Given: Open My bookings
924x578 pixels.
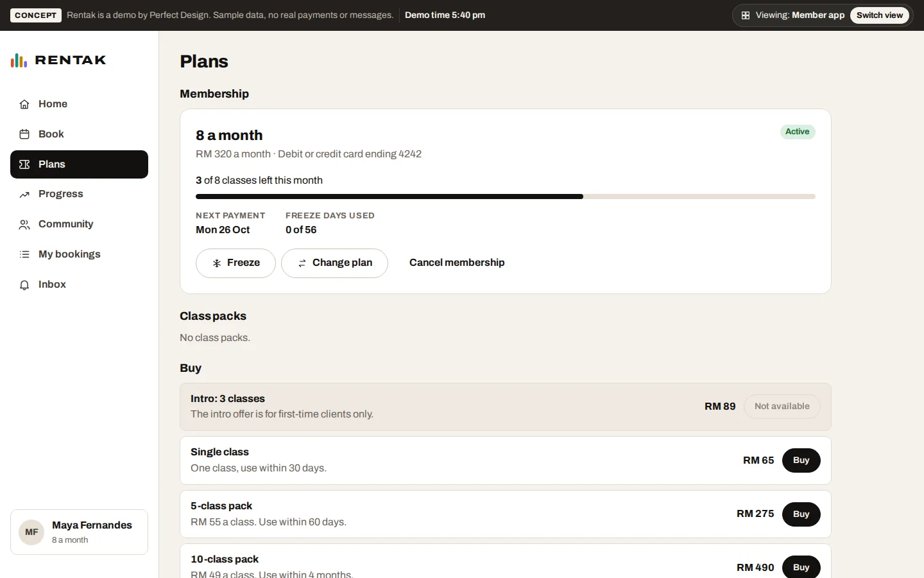Looking at the screenshot, I should click(x=79, y=254).
